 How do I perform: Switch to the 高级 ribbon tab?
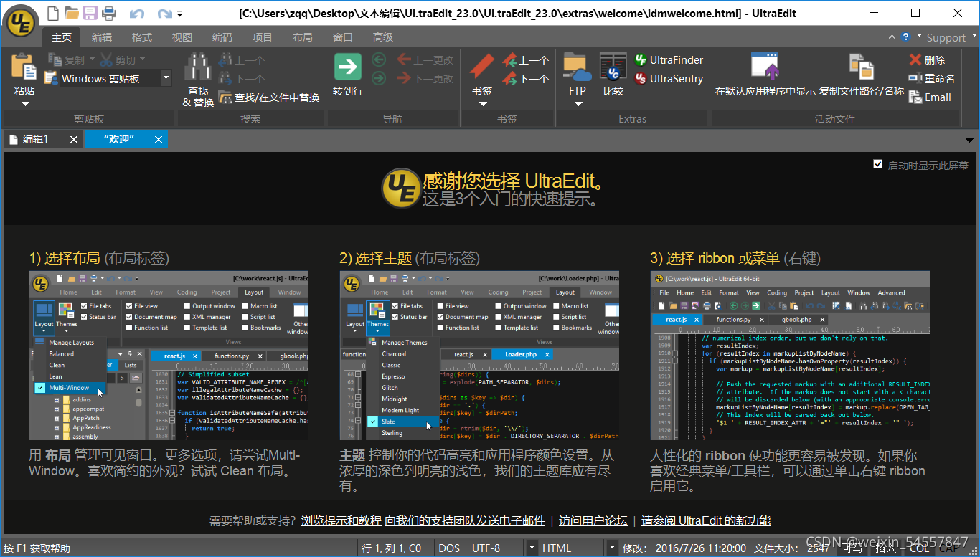tap(383, 37)
